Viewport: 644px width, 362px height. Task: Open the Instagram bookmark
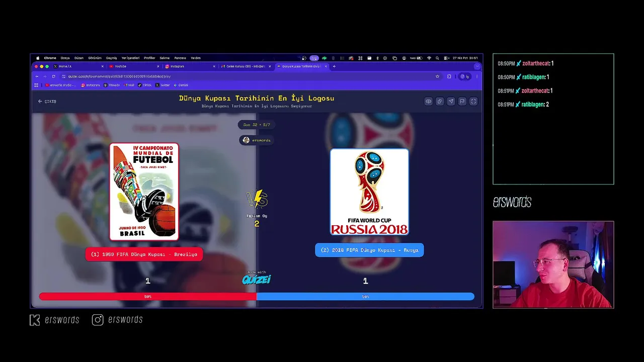91,85
